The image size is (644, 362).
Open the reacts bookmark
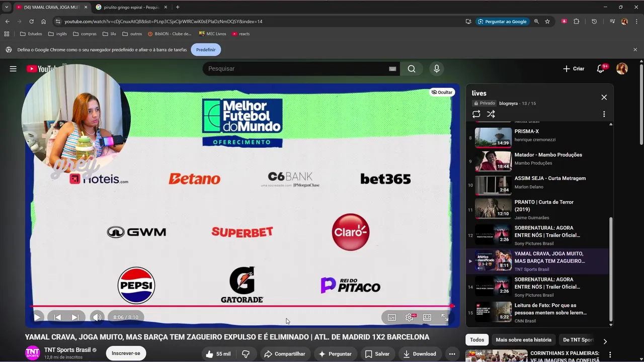241,34
